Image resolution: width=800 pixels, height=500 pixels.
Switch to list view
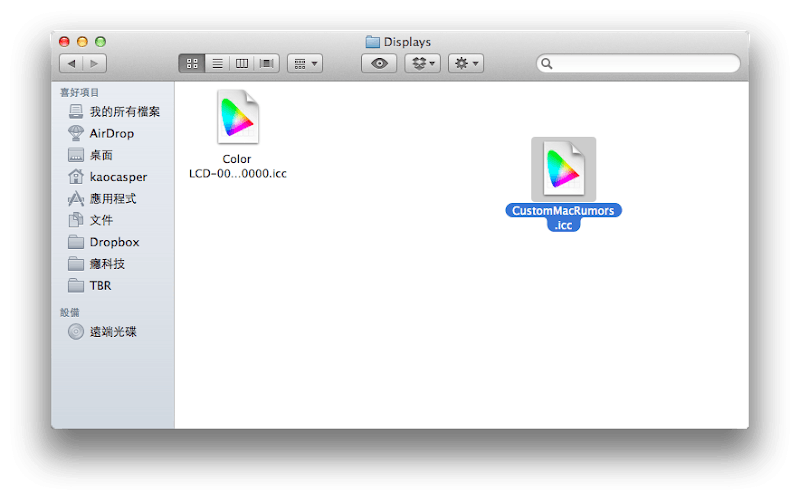click(x=217, y=63)
